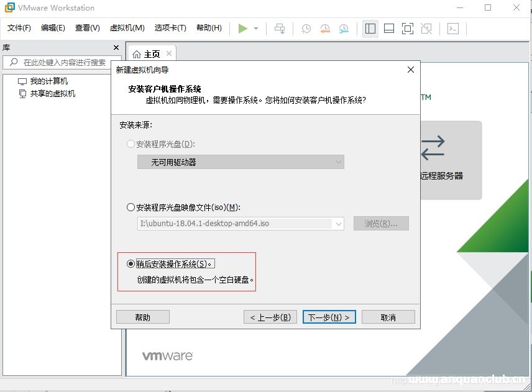Select the 安装程序光盘 radio option
The height and width of the screenshot is (392, 532).
click(131, 144)
